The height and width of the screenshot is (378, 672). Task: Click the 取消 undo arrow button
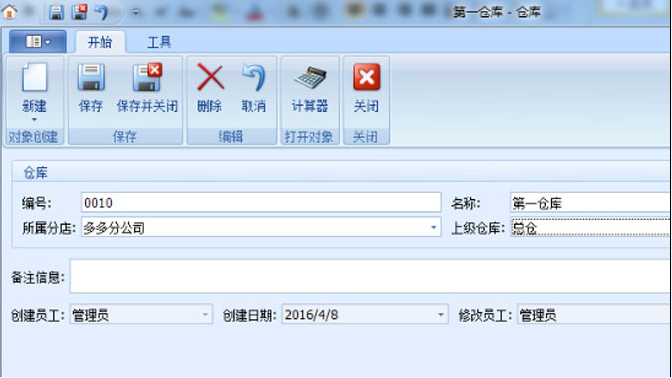point(253,89)
